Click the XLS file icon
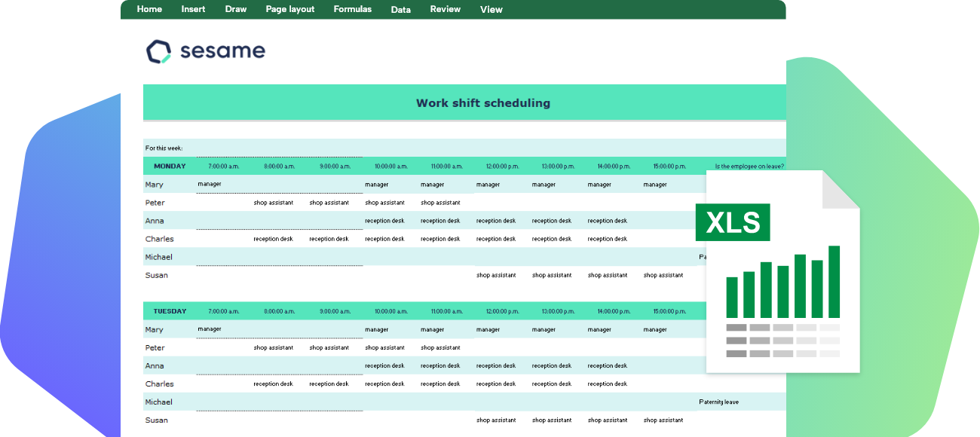 click(x=777, y=272)
